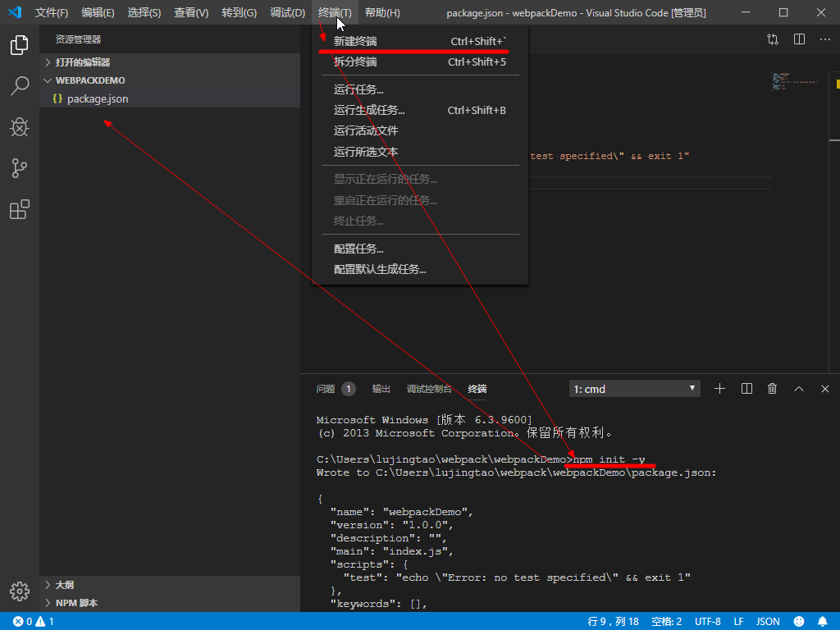This screenshot has height=630, width=840.
Task: Choose 配置默认生成任务... from the menu
Action: [420, 269]
